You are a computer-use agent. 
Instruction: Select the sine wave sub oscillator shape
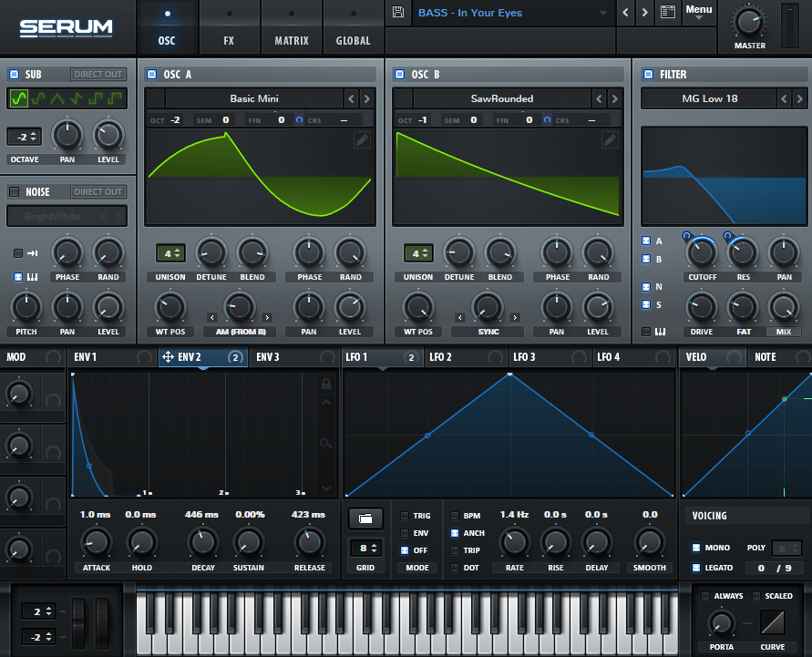(x=18, y=98)
